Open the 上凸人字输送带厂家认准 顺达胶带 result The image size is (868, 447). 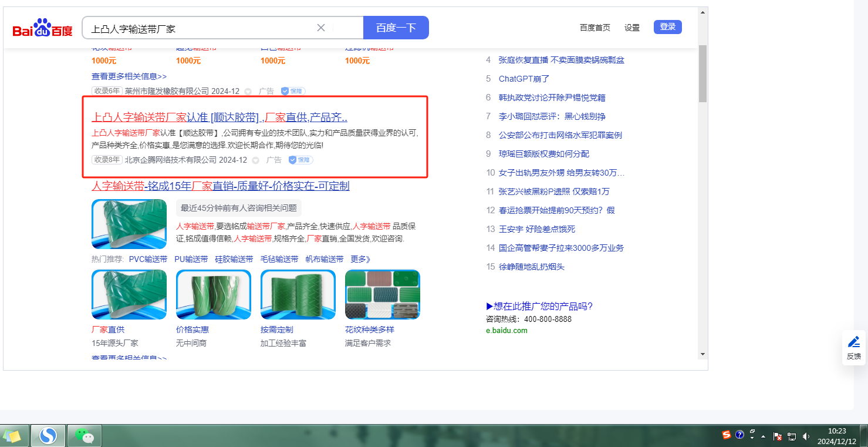pyautogui.click(x=219, y=117)
